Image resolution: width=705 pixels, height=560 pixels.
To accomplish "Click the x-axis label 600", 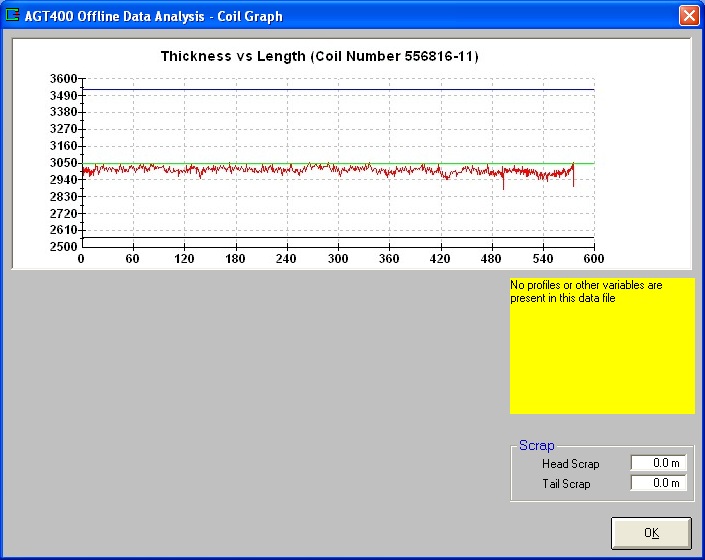I will click(x=594, y=259).
